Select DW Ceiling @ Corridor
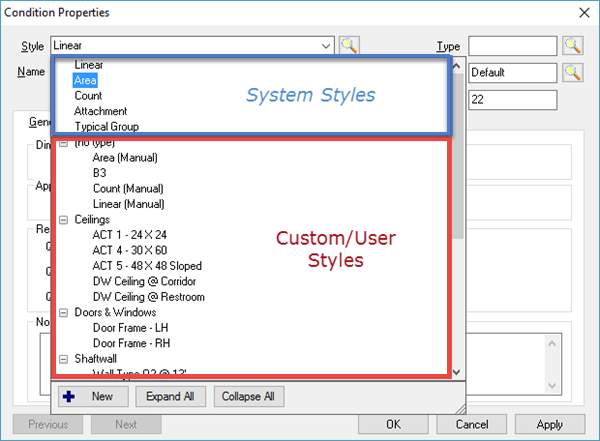The image size is (600, 441). coord(144,281)
